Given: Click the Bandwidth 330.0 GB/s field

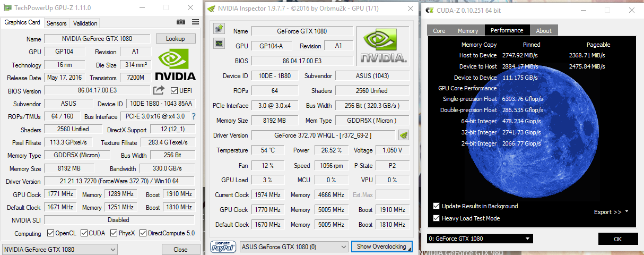Looking at the screenshot, I should coord(166,168).
